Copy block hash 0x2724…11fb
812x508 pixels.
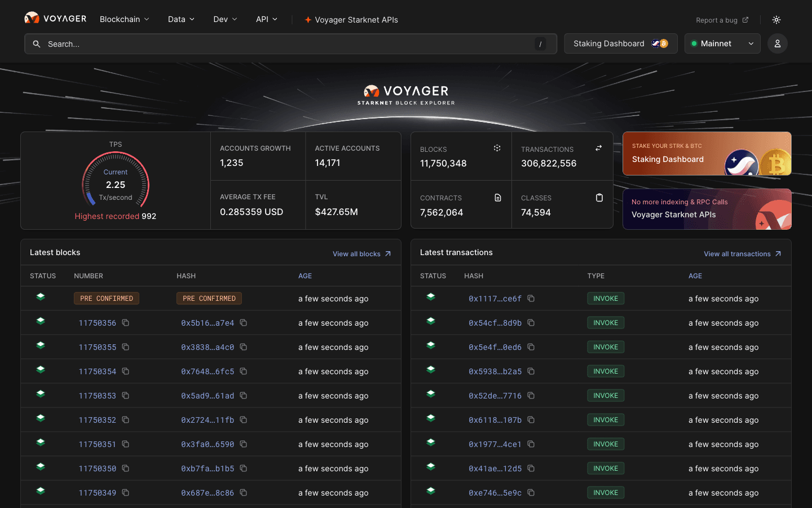pos(244,420)
